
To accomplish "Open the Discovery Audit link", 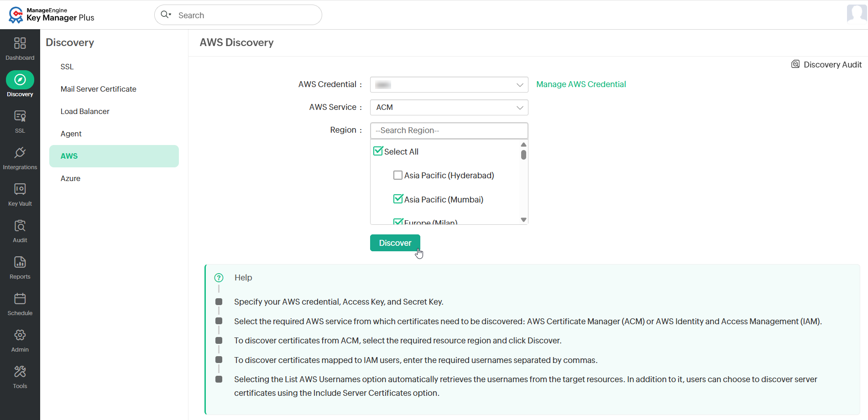I will click(x=832, y=64).
